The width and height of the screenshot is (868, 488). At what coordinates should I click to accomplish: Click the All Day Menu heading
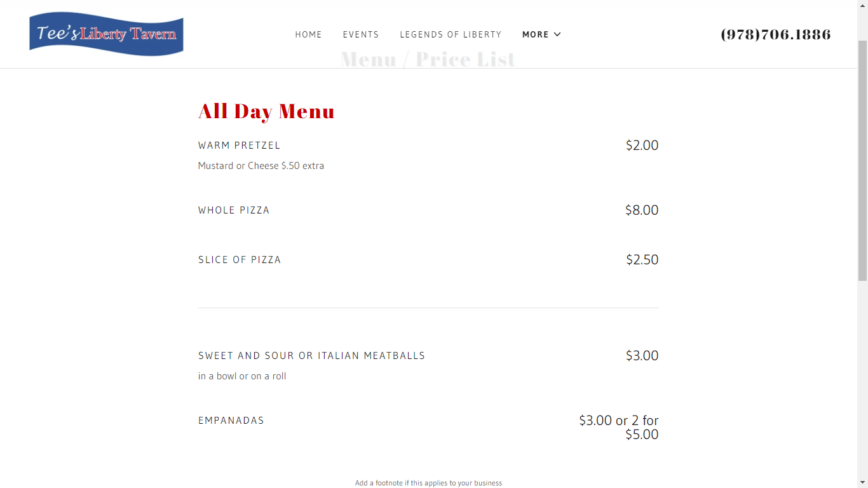click(266, 111)
